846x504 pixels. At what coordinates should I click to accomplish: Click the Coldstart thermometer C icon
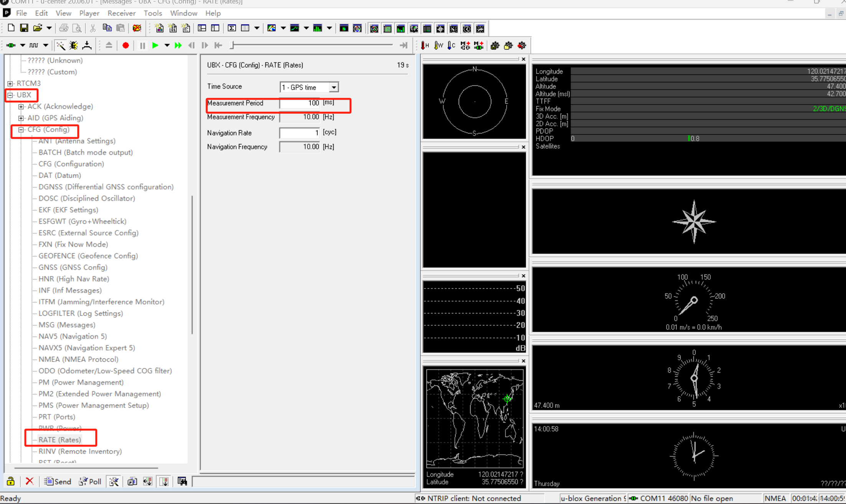tap(451, 46)
